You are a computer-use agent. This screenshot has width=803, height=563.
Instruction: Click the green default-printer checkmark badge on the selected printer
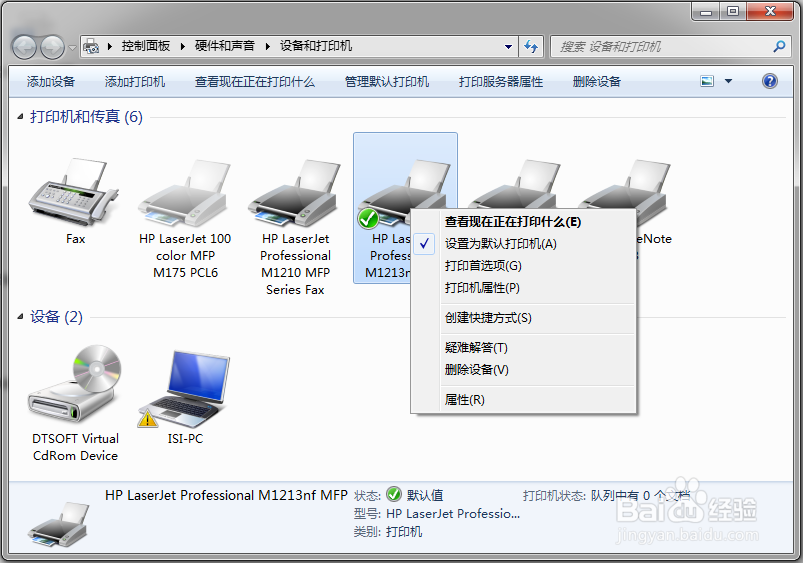pos(368,219)
